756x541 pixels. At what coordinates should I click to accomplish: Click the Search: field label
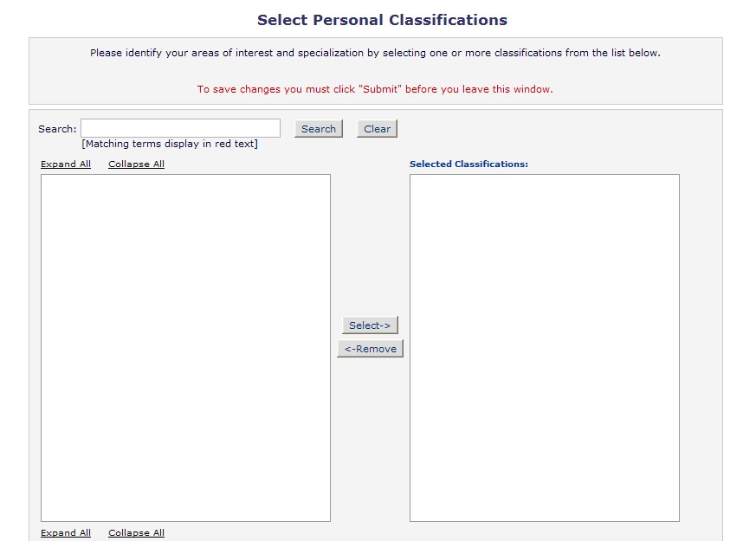[x=57, y=129]
